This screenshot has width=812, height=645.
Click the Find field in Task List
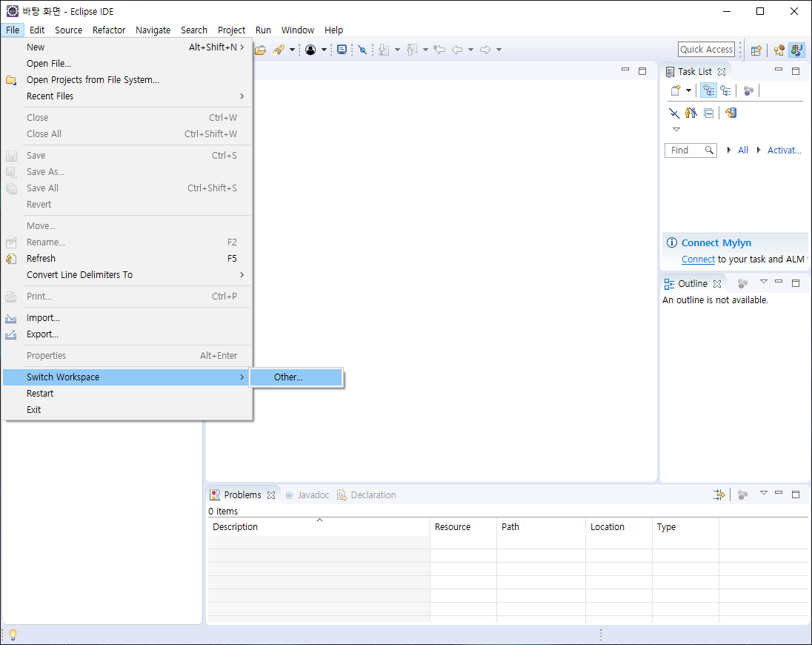[690, 150]
